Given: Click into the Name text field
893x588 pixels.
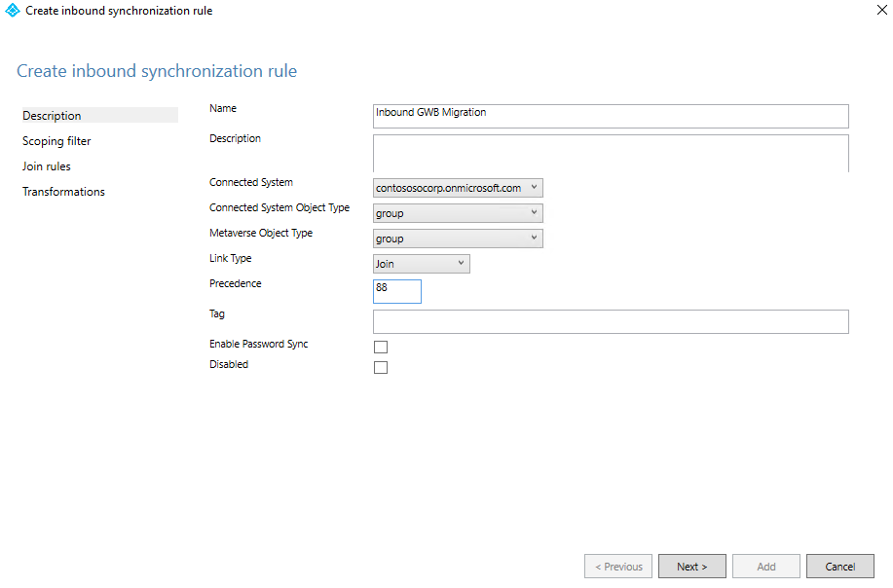Looking at the screenshot, I should 611,116.
